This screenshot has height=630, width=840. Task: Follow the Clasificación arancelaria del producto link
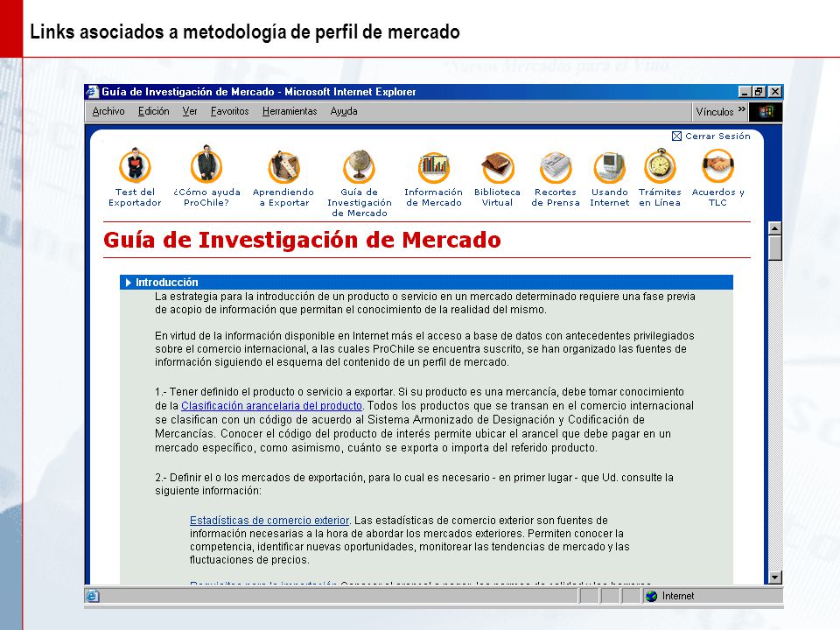271,405
